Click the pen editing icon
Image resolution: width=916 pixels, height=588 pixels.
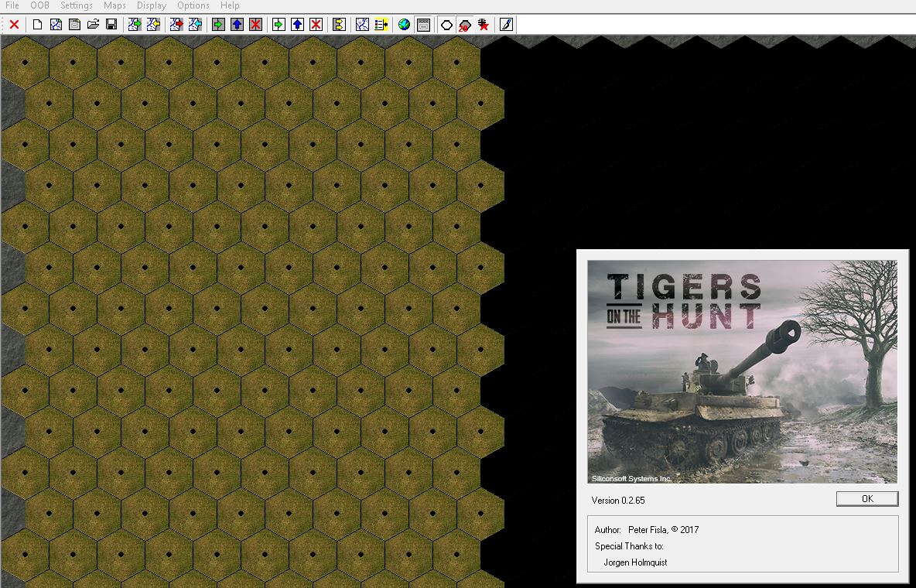[507, 25]
